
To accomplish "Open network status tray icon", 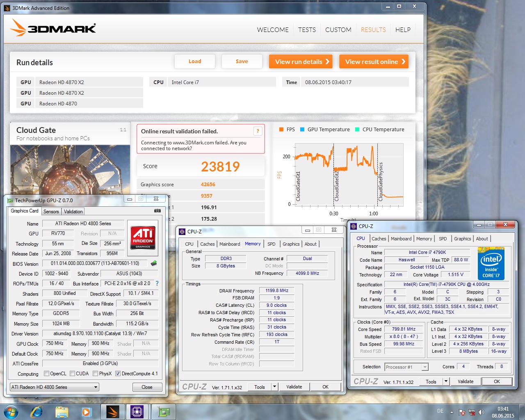I will 472,412.
